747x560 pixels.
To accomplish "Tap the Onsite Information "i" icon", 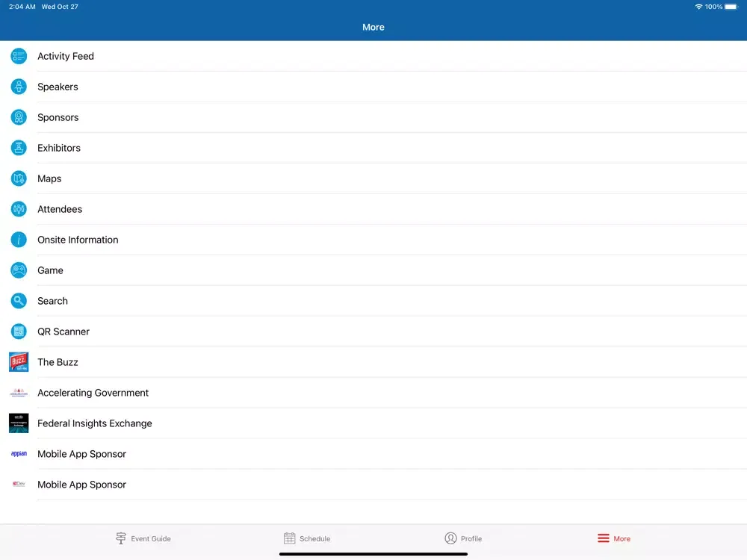I will (19, 240).
